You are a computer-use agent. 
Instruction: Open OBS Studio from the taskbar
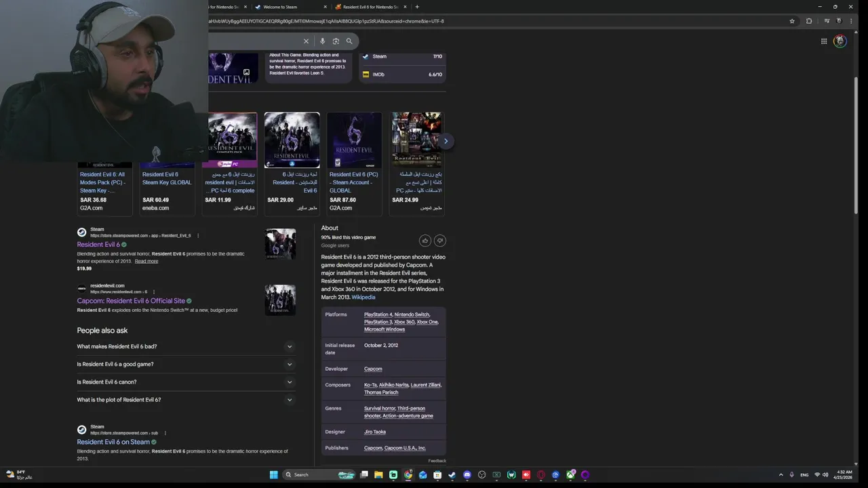coord(482,475)
